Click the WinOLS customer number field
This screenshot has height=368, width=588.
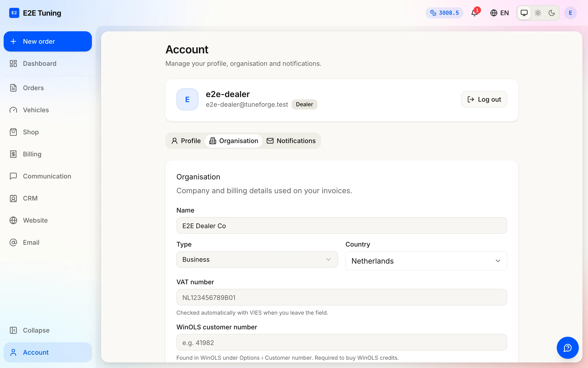tap(342, 342)
